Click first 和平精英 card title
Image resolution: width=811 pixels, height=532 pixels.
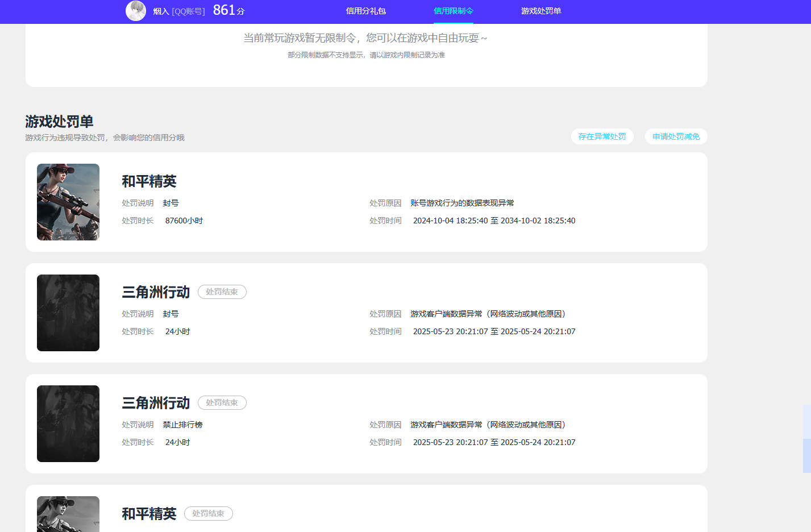pyautogui.click(x=149, y=181)
